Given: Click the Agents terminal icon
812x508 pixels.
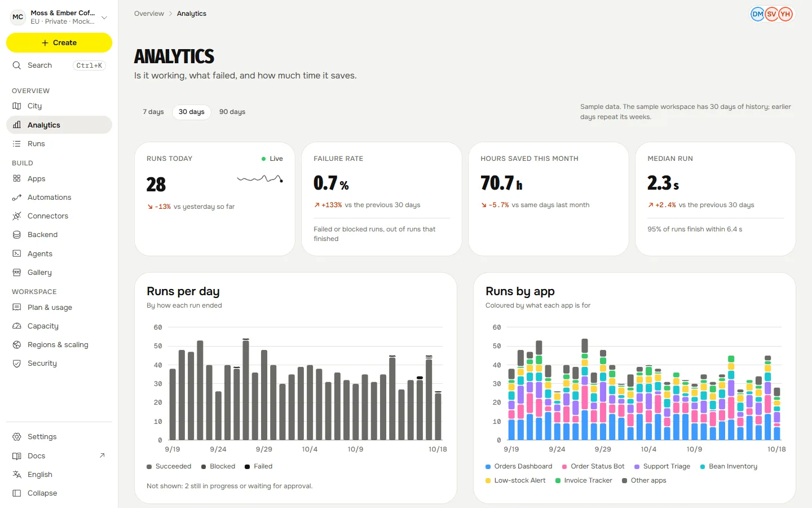Looking at the screenshot, I should (x=17, y=254).
